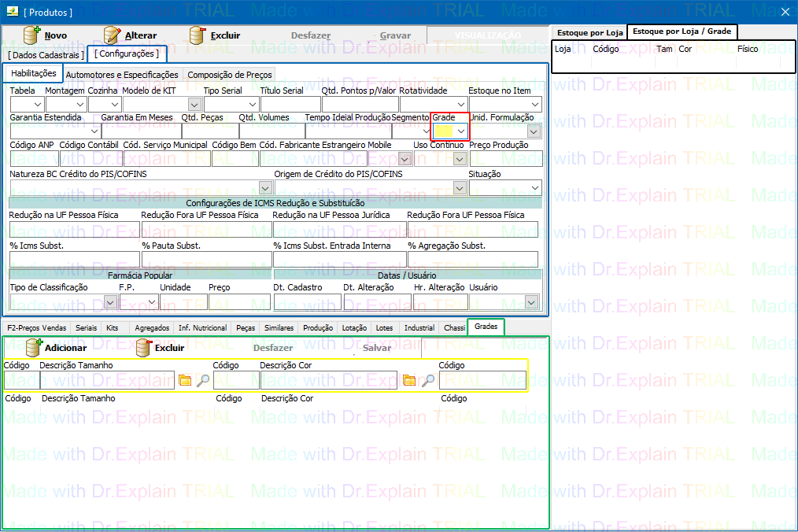Expand the F.P. dropdown

point(152,302)
